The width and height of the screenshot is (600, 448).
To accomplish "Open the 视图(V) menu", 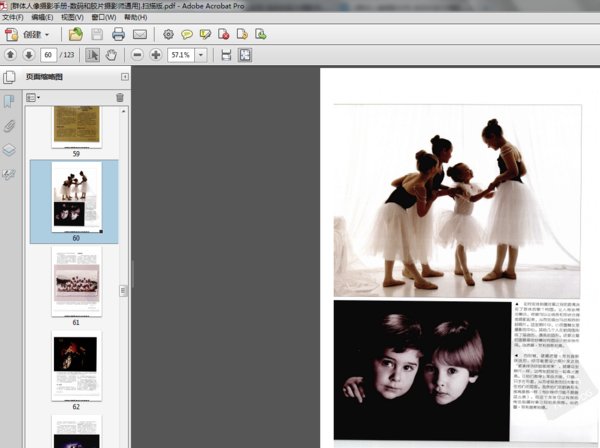I will pos(71,17).
